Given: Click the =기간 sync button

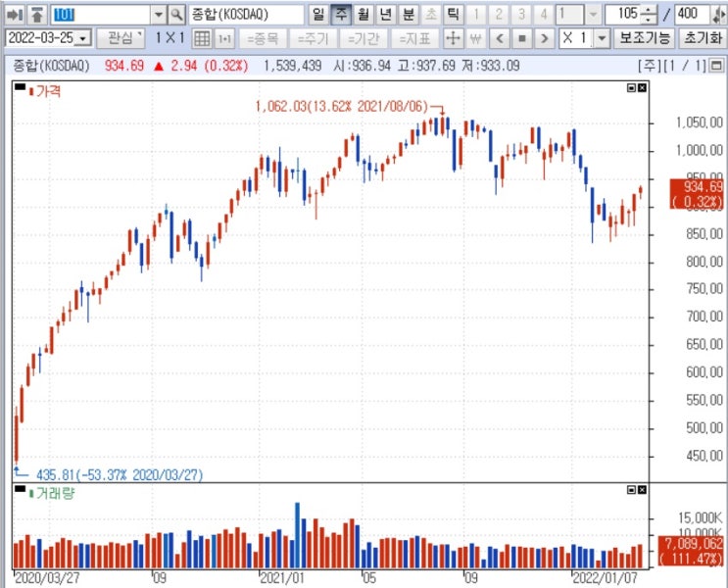Looking at the screenshot, I should pyautogui.click(x=364, y=38).
